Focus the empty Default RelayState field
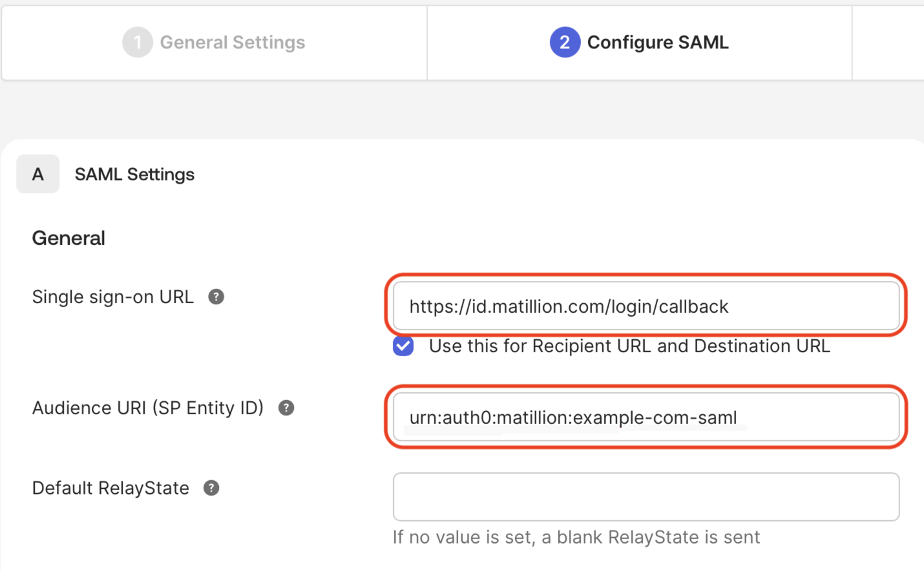This screenshot has width=924, height=570. [x=646, y=496]
